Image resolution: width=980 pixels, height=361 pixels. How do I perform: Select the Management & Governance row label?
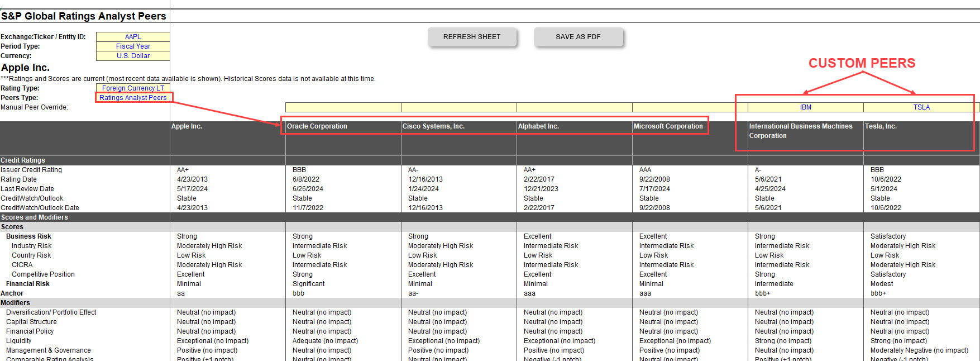49,350
